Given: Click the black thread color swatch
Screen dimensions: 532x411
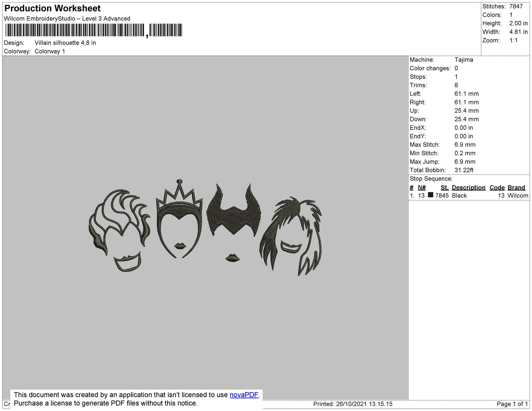Looking at the screenshot, I should click(x=430, y=195).
